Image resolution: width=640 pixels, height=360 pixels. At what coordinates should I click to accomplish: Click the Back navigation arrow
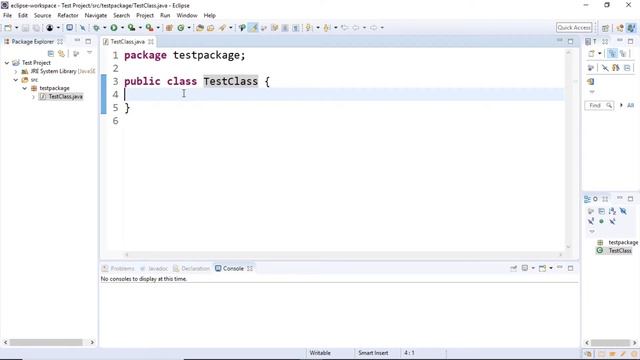coord(356,28)
